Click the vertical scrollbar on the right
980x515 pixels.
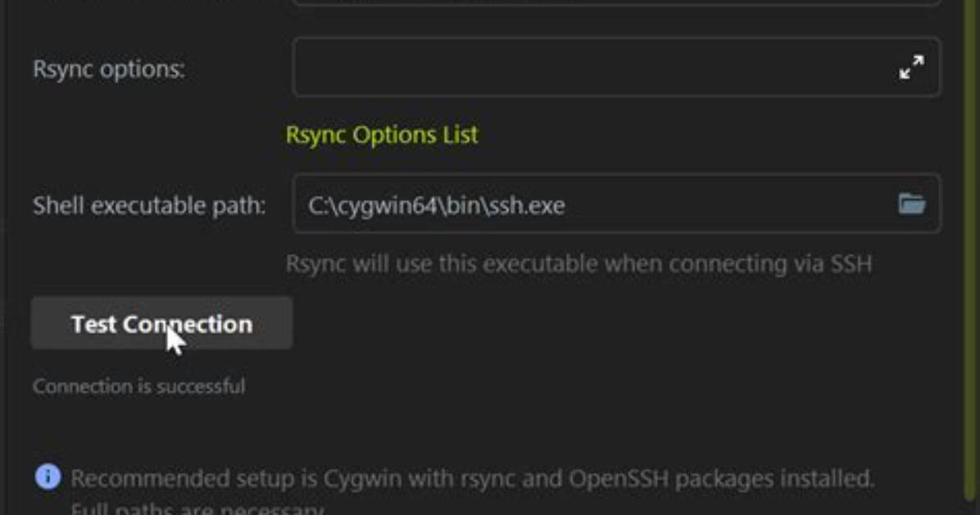971,250
